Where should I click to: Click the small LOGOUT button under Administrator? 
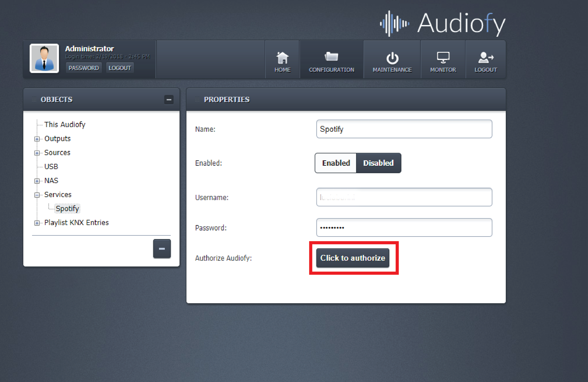(x=120, y=68)
